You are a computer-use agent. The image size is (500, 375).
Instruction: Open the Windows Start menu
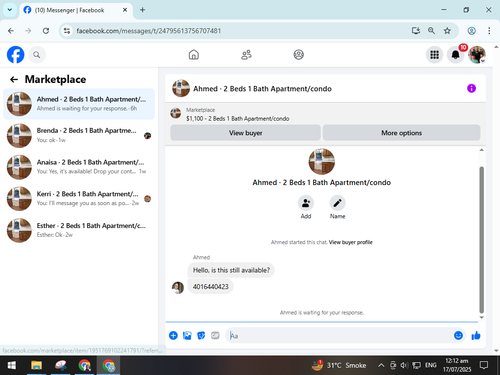point(12,365)
